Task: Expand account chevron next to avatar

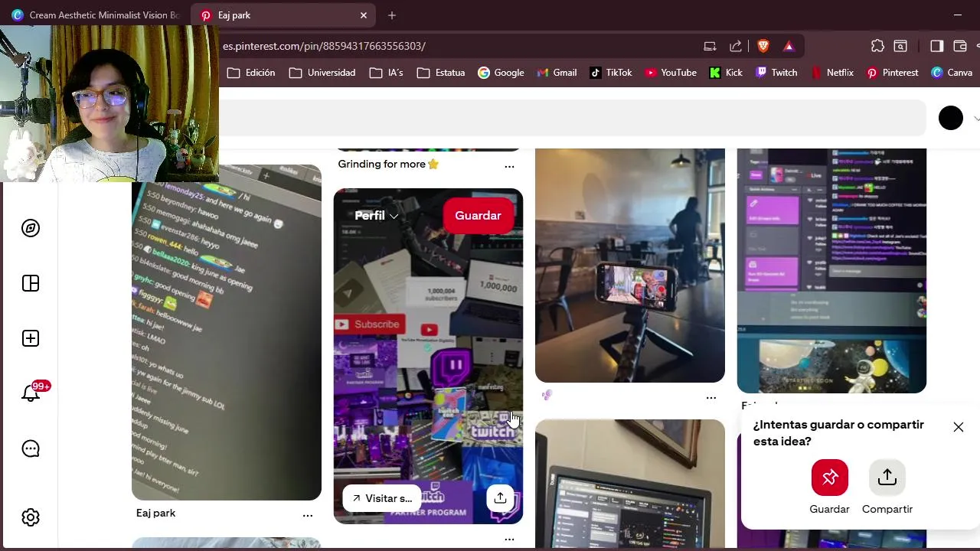Action: coord(976,119)
